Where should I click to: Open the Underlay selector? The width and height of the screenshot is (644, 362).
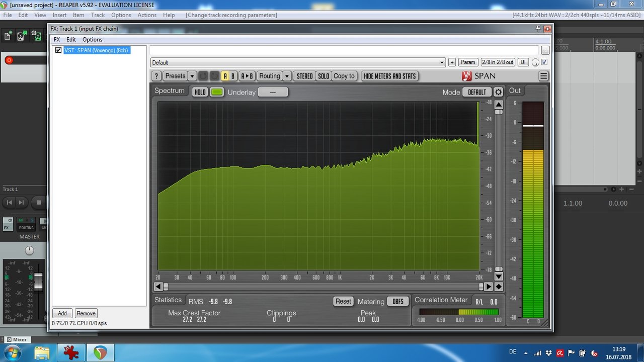(x=273, y=92)
